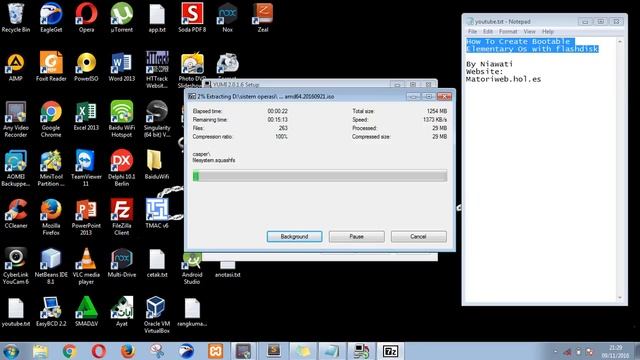Click the Matoriweb.hol.es line in Notepad
The height and width of the screenshot is (360, 640).
point(503,79)
